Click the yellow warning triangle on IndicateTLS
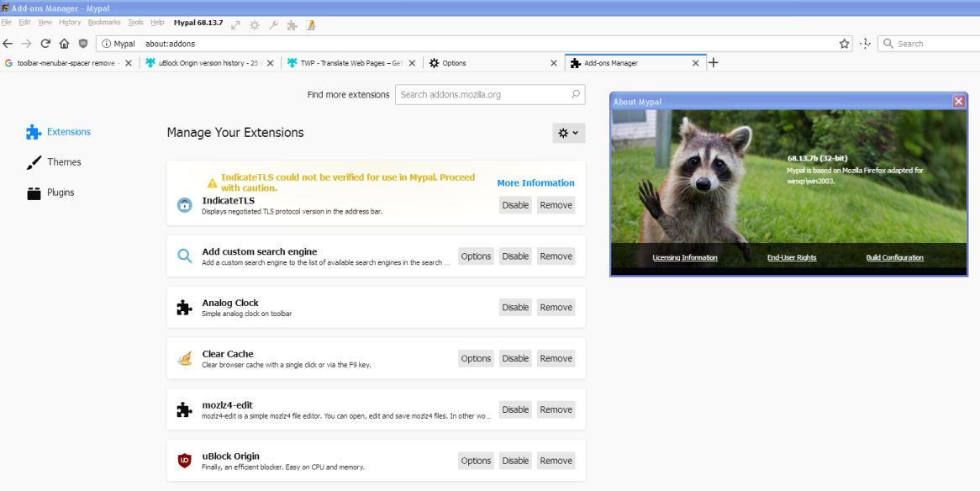Image resolution: width=980 pixels, height=491 pixels. [213, 183]
